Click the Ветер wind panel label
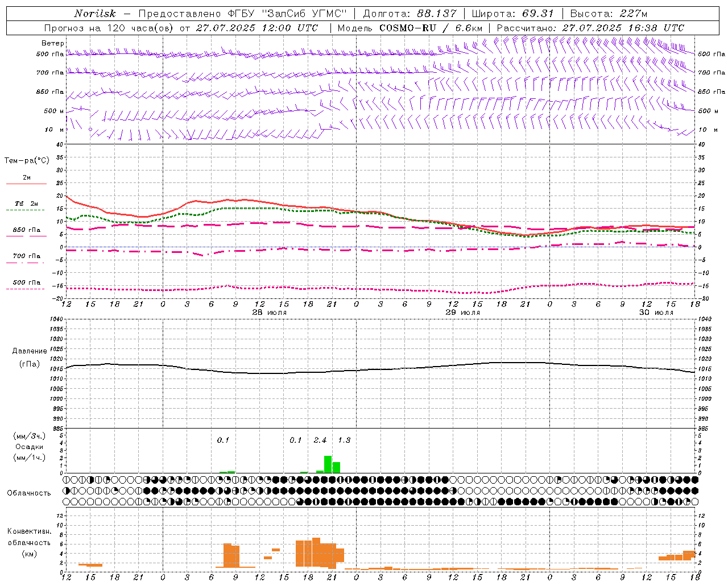728x582 pixels. pyautogui.click(x=53, y=43)
